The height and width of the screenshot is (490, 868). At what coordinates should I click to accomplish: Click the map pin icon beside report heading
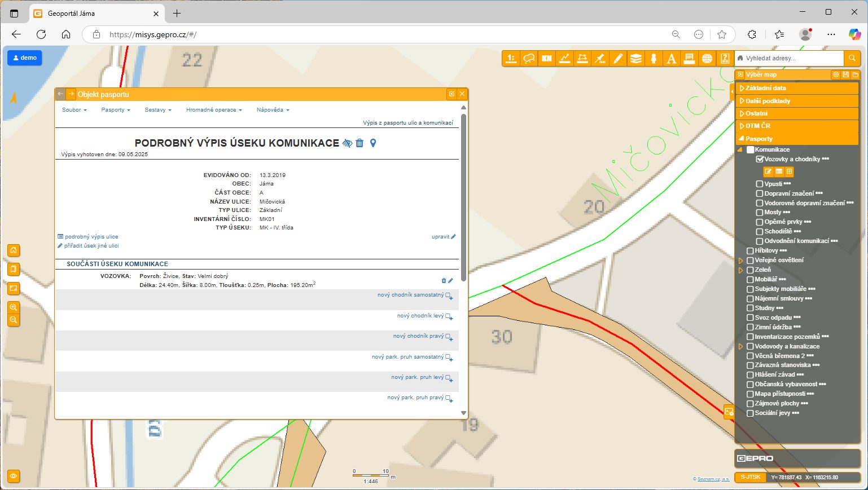373,143
